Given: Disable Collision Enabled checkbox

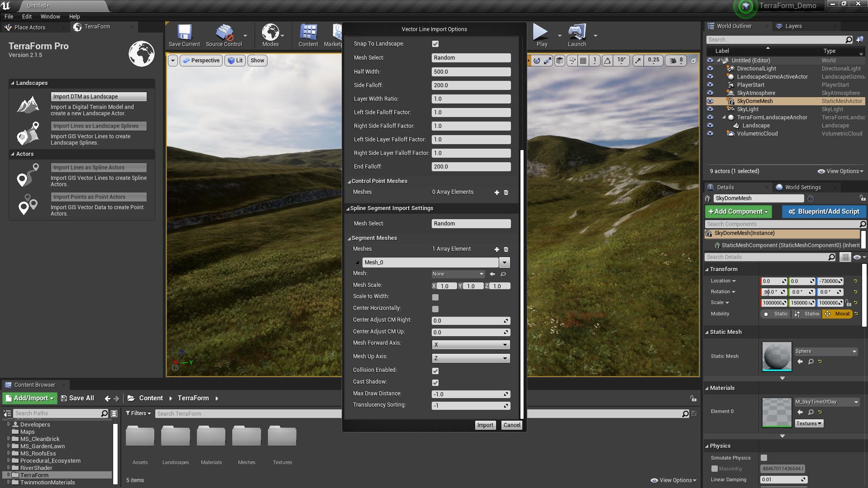Looking at the screenshot, I should click(x=435, y=371).
